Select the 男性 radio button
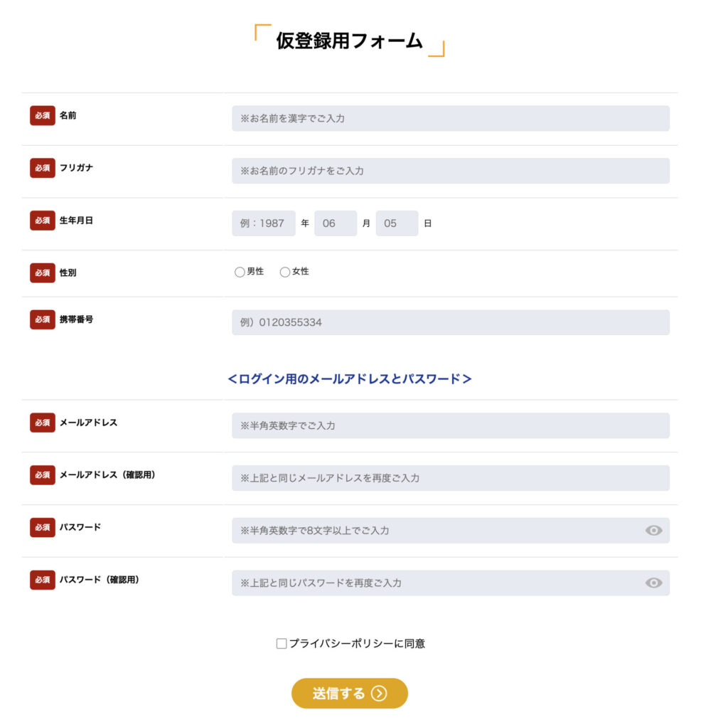The image size is (728, 722). coord(240,272)
